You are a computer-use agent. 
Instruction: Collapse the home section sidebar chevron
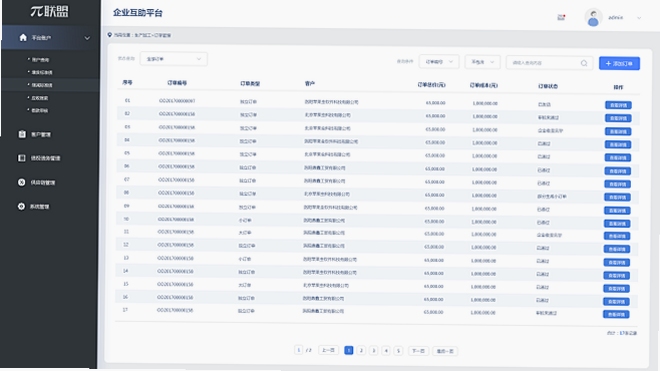coord(87,38)
